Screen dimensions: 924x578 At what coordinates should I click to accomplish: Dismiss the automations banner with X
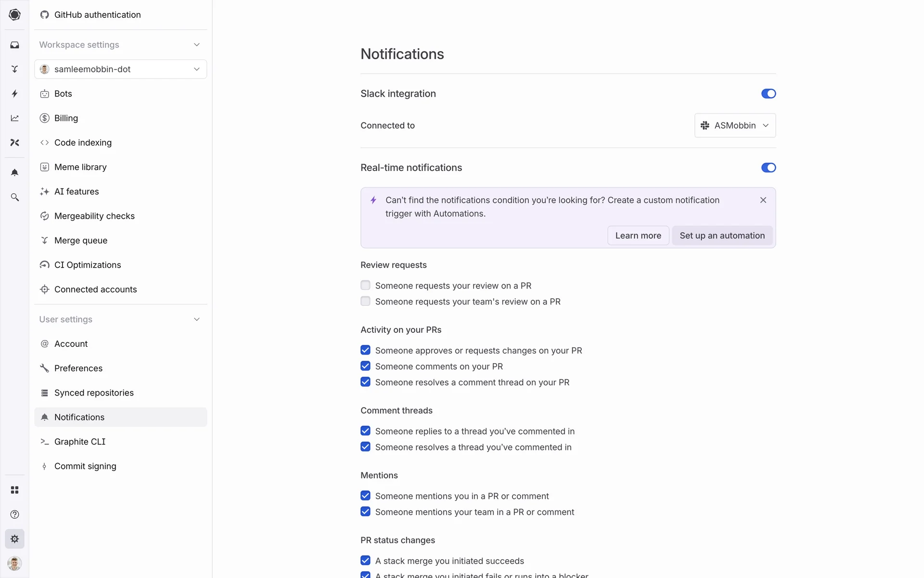[x=763, y=200]
